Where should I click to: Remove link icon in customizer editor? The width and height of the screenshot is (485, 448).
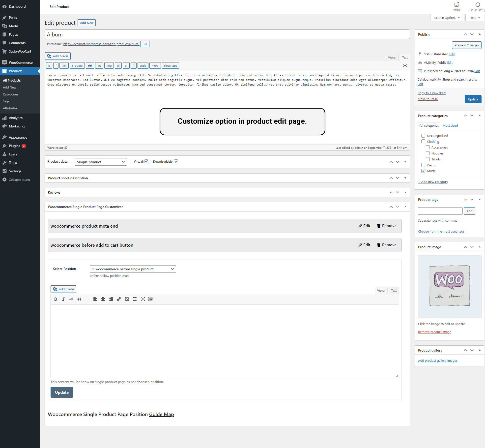click(x=127, y=299)
